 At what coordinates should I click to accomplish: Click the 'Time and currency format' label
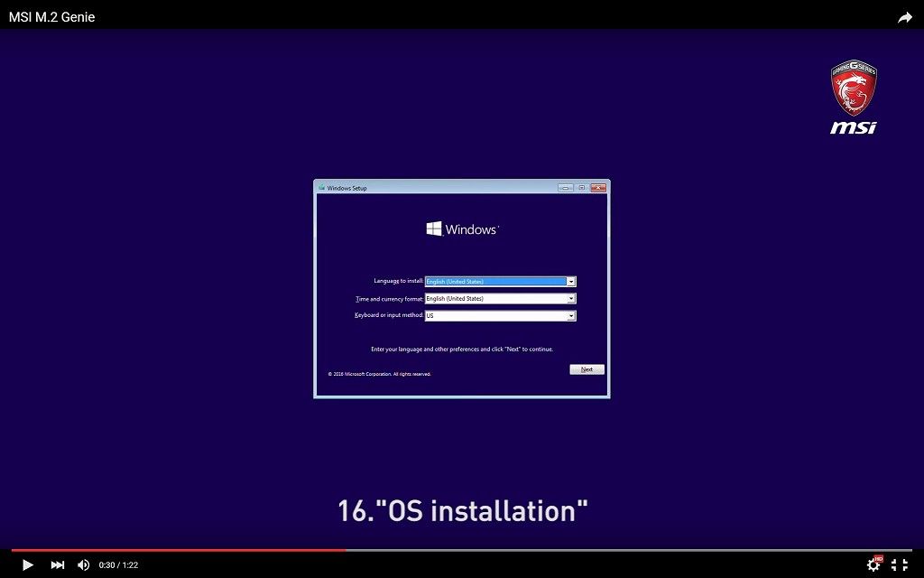390,298
